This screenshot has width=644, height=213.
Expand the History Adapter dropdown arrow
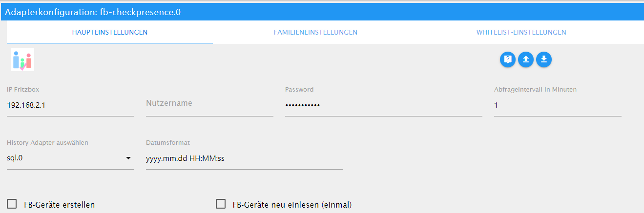[128, 158]
